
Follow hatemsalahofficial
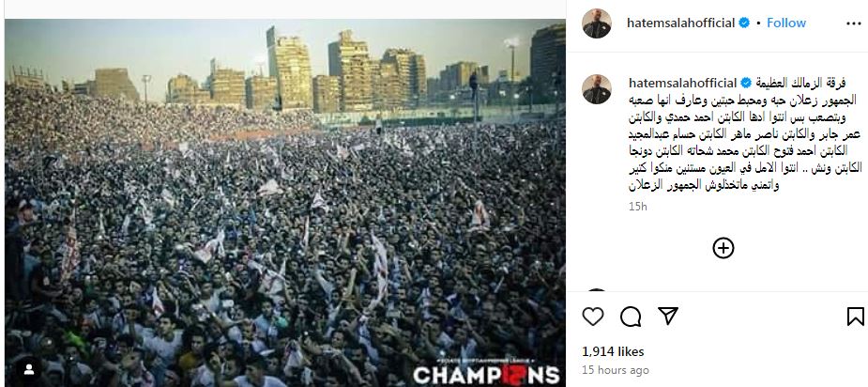point(786,23)
